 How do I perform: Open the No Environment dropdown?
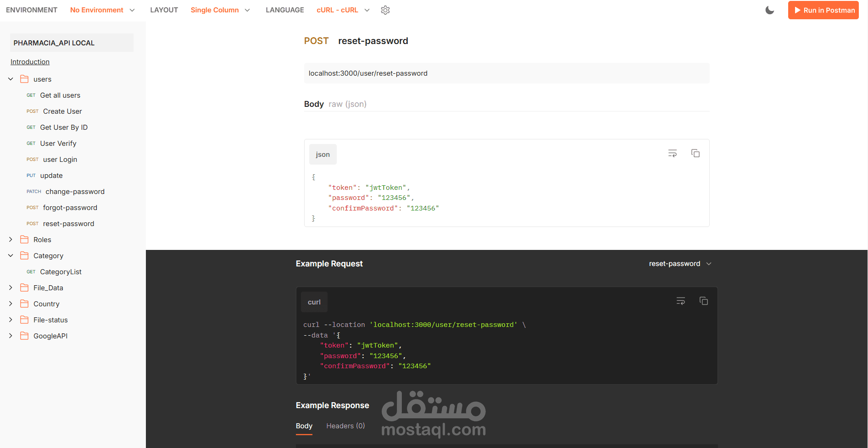coord(102,10)
